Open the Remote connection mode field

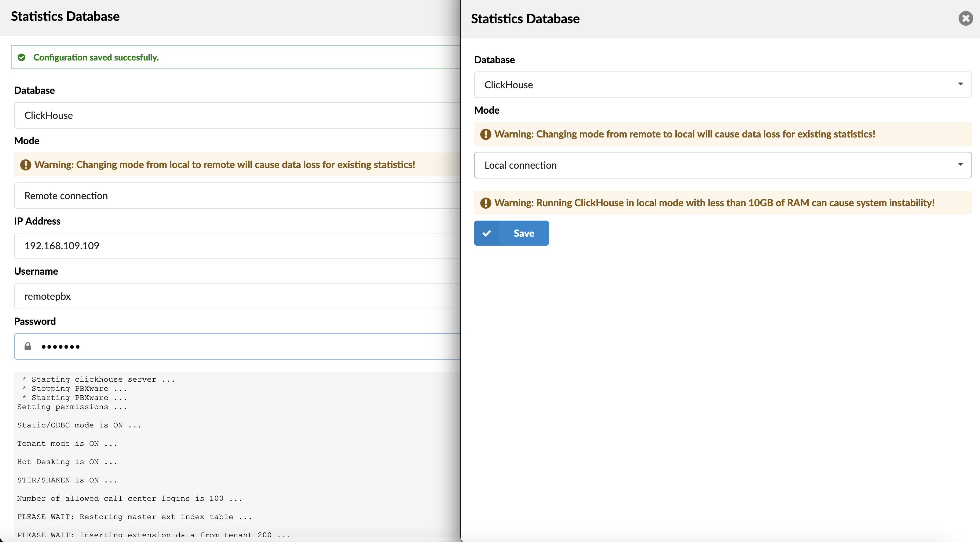(x=237, y=196)
